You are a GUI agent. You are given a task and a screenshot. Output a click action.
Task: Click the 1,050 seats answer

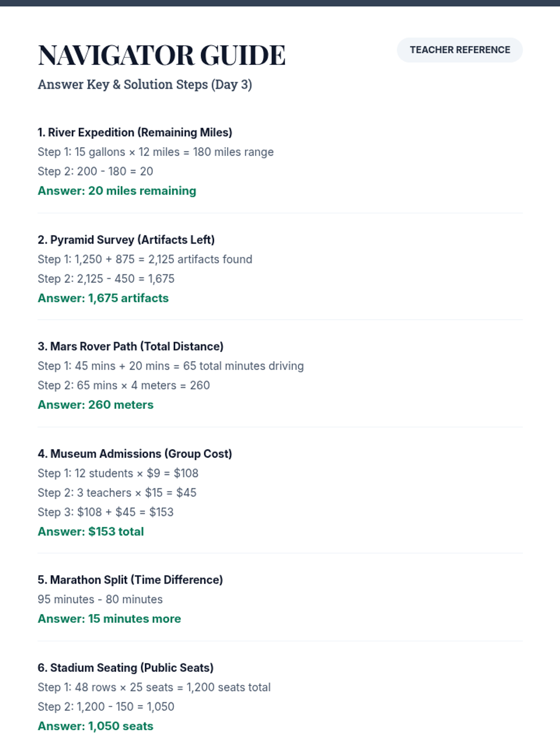[x=95, y=726]
